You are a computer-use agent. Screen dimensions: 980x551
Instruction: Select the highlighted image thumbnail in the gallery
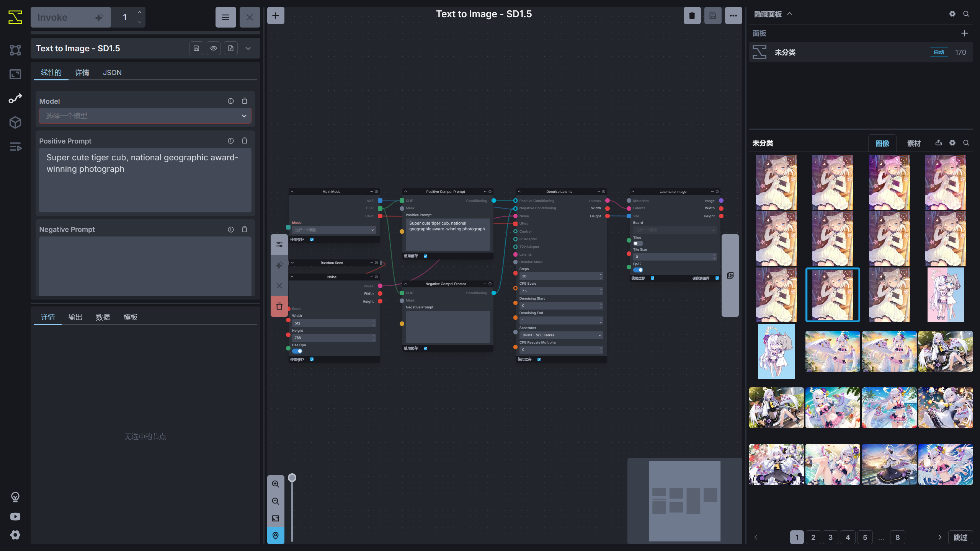pyautogui.click(x=832, y=295)
